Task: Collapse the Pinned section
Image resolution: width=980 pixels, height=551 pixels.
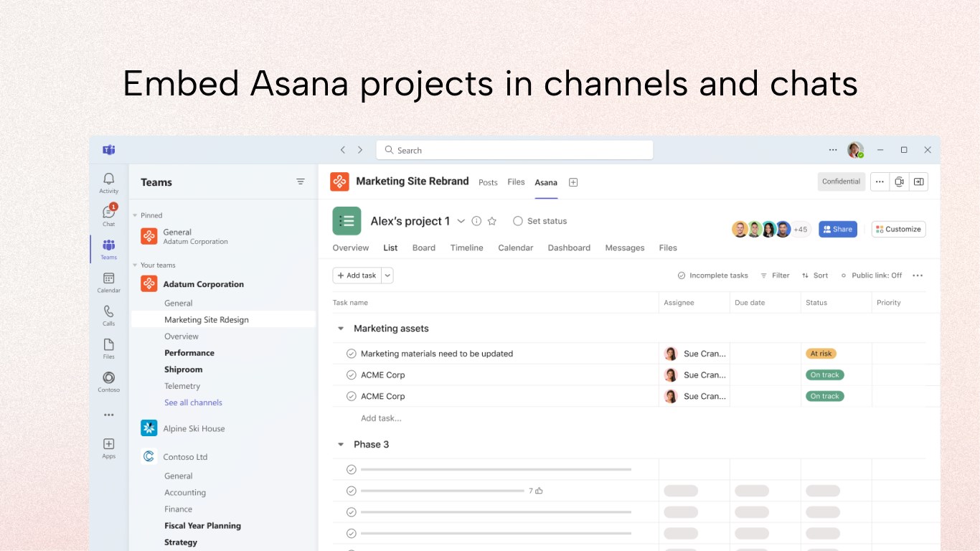Action: (134, 215)
